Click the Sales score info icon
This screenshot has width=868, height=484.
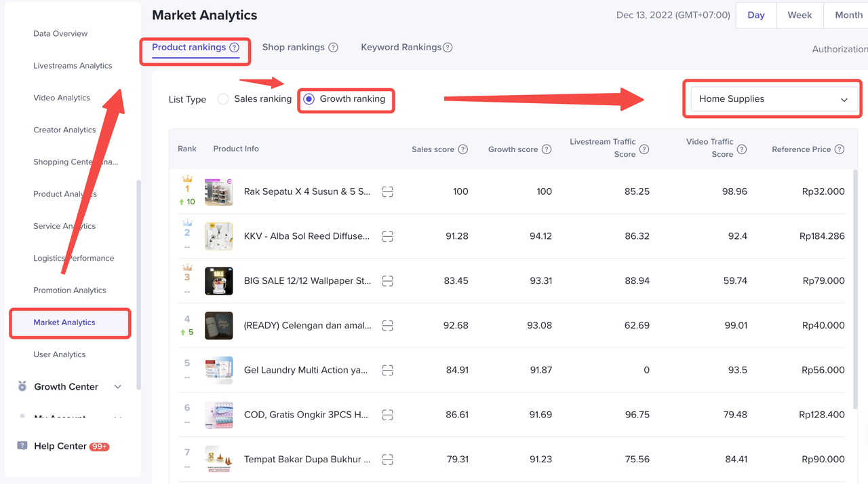463,149
